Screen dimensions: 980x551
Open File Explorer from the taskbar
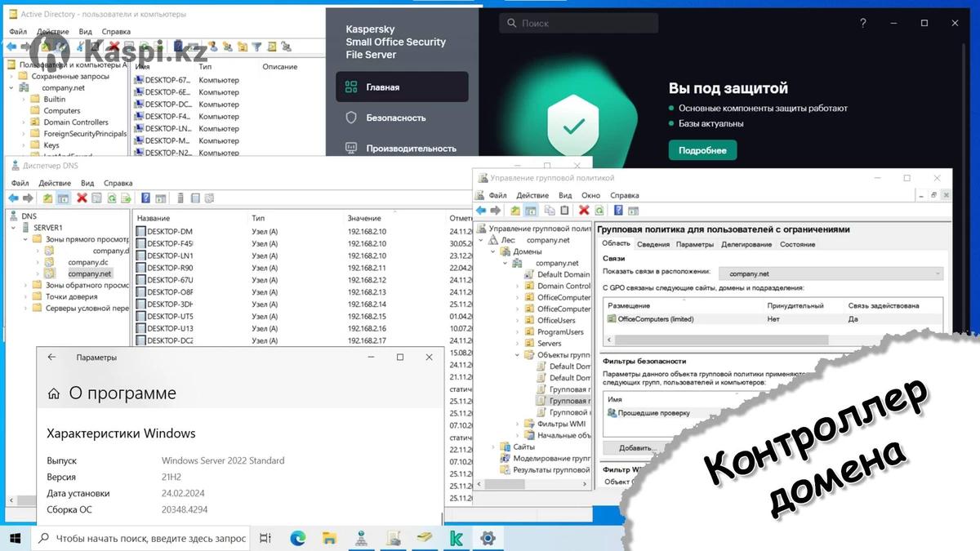coord(329,538)
